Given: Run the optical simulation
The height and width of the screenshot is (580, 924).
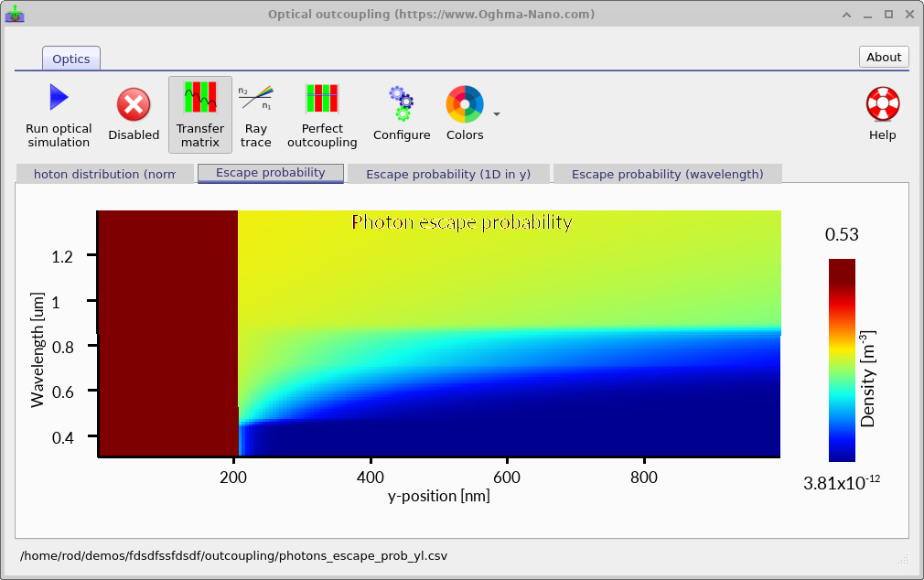Looking at the screenshot, I should click(59, 115).
